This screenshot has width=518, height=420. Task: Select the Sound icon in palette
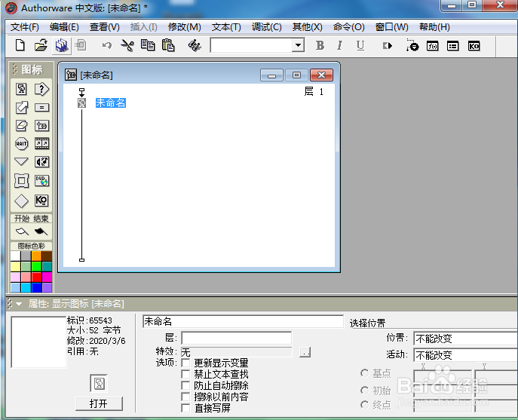coord(42,162)
